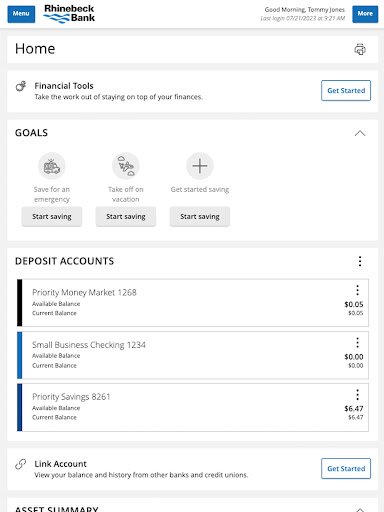Click the plus icon to add goal
Screen dimensions: 384x512
pyautogui.click(x=200, y=166)
